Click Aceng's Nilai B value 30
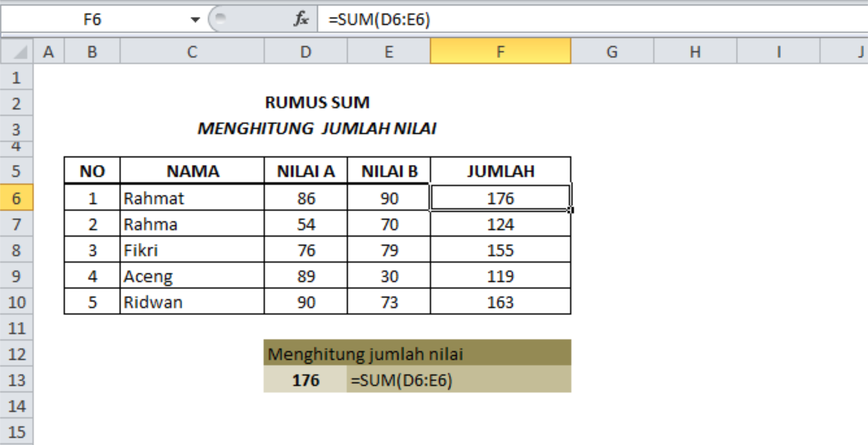The width and height of the screenshot is (868, 445). (x=389, y=276)
